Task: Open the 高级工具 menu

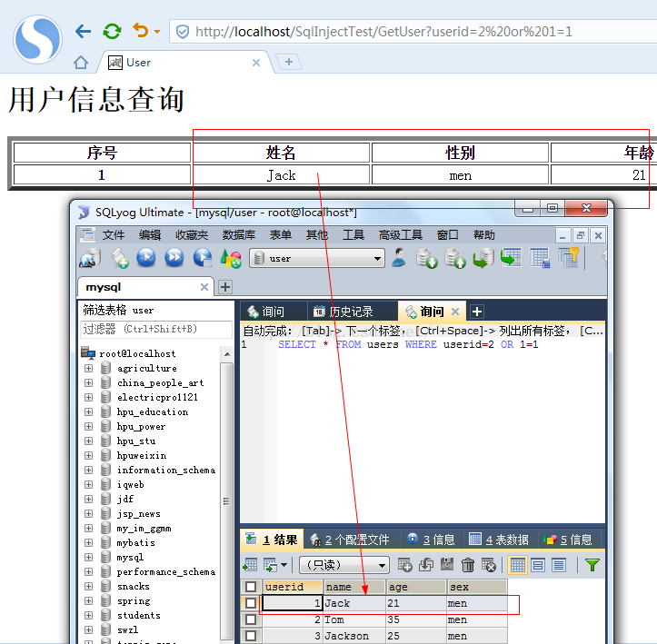Action: pyautogui.click(x=400, y=235)
